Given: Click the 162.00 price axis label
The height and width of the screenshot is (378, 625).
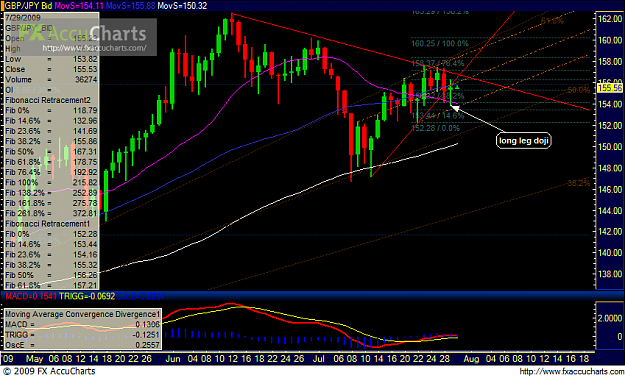Looking at the screenshot, I should coord(610,19).
